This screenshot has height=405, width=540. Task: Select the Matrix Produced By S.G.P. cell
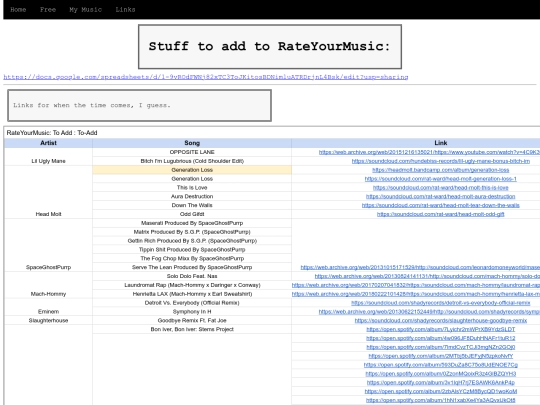[x=192, y=232]
